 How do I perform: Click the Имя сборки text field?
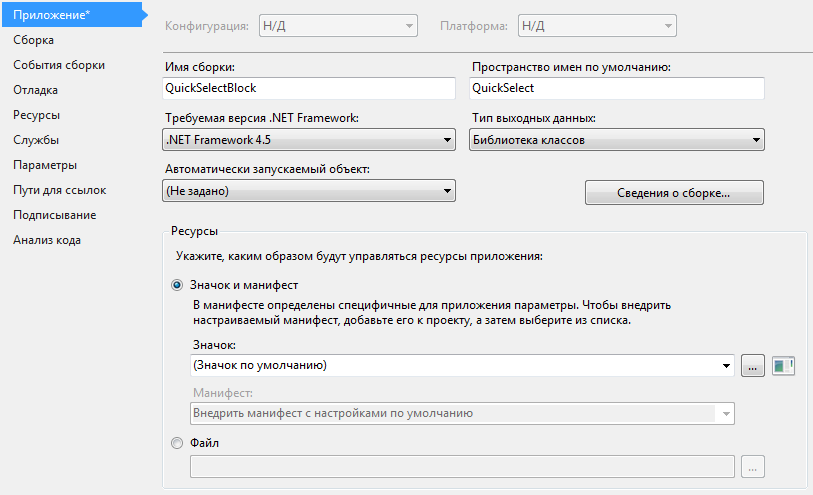pos(309,88)
